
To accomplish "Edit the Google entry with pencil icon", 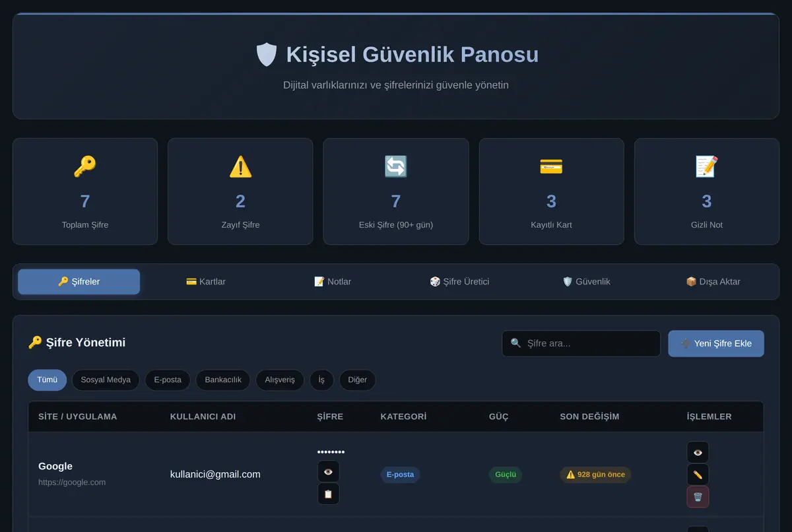I will (698, 475).
